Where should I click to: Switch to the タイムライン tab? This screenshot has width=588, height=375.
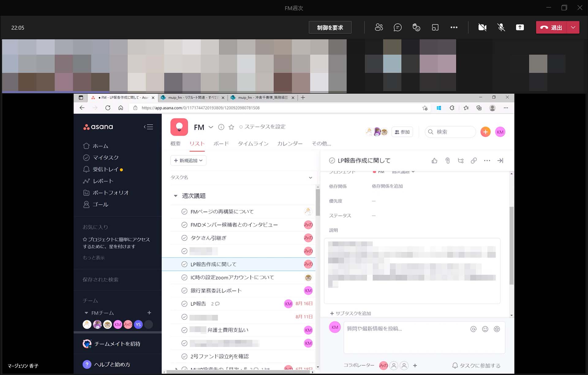(253, 143)
